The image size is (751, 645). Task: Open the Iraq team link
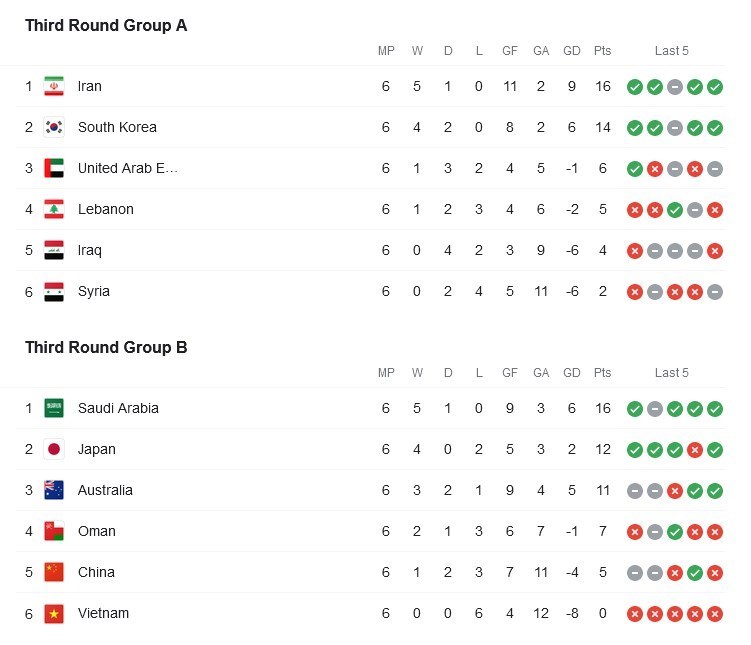click(90, 250)
